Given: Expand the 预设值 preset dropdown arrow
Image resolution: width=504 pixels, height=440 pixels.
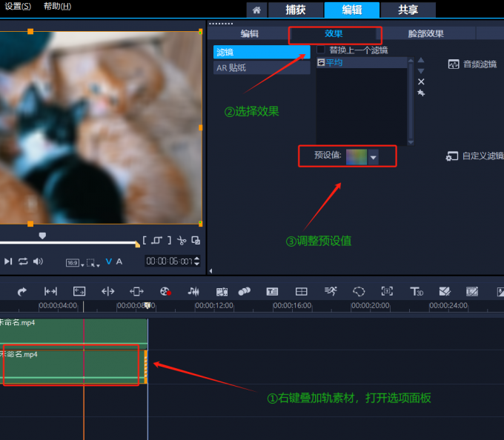Looking at the screenshot, I should pyautogui.click(x=374, y=157).
